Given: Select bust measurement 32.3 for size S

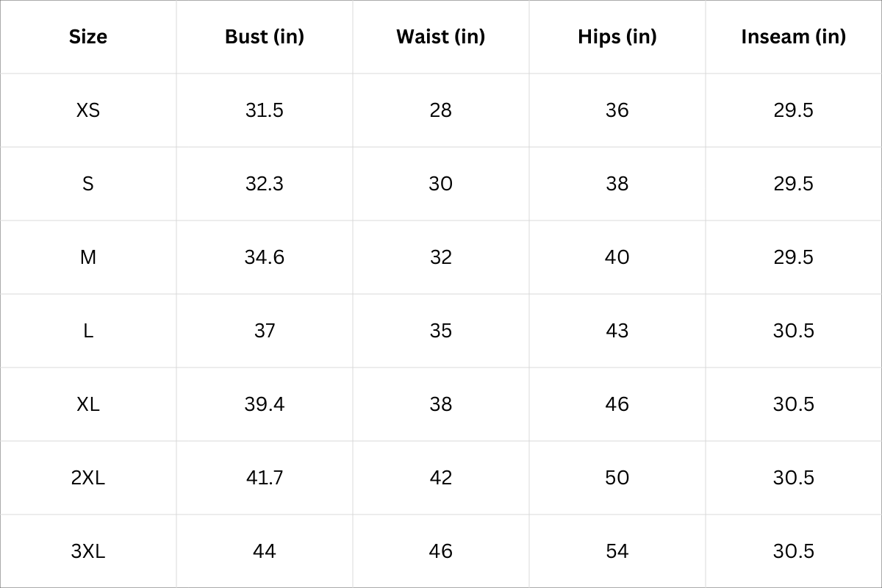Looking at the screenshot, I should (265, 184).
